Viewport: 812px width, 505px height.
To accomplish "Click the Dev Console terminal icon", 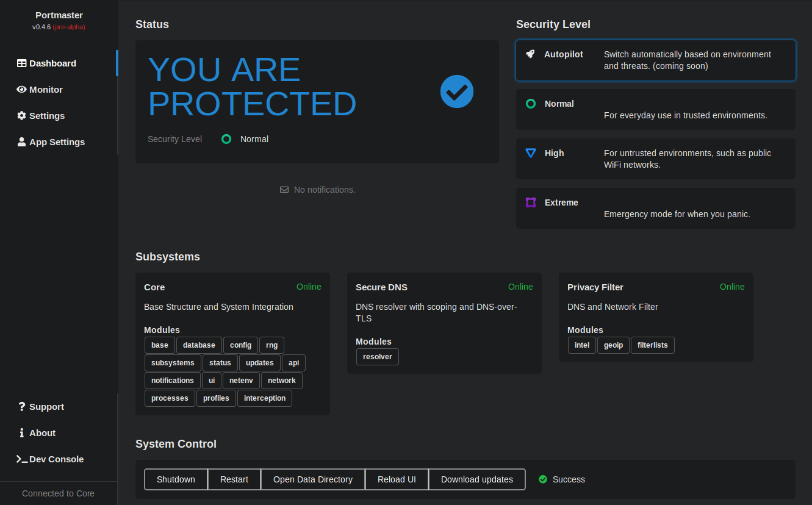I will click(x=22, y=459).
